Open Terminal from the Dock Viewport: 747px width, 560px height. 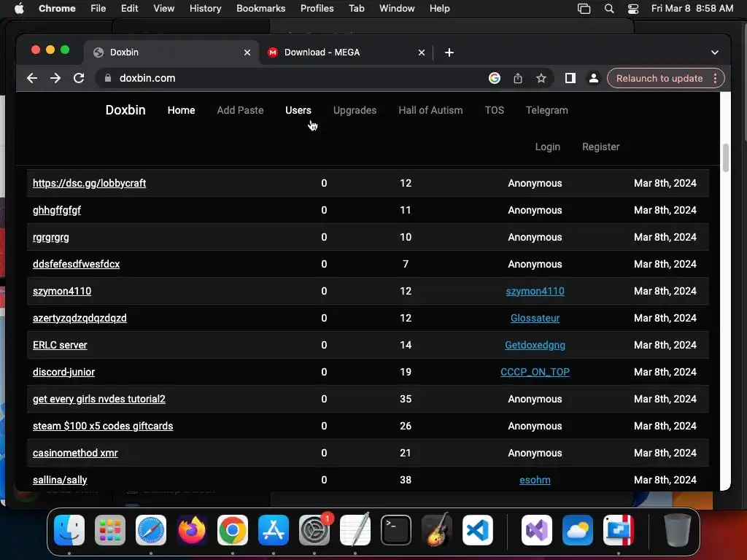click(x=396, y=530)
